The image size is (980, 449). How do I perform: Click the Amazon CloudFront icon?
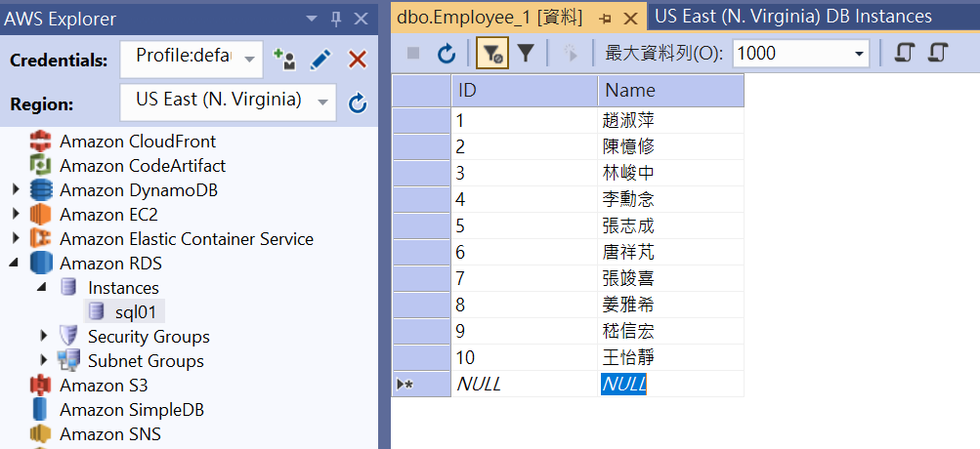pos(41,142)
